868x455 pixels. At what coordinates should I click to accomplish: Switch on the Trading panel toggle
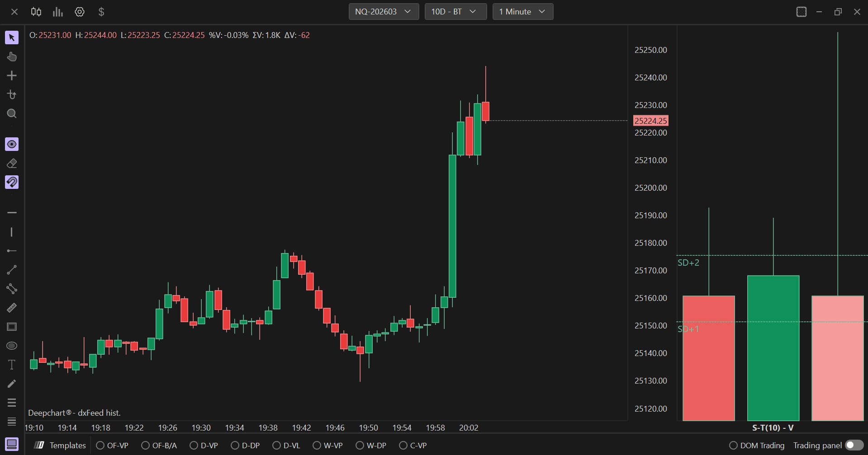click(854, 446)
